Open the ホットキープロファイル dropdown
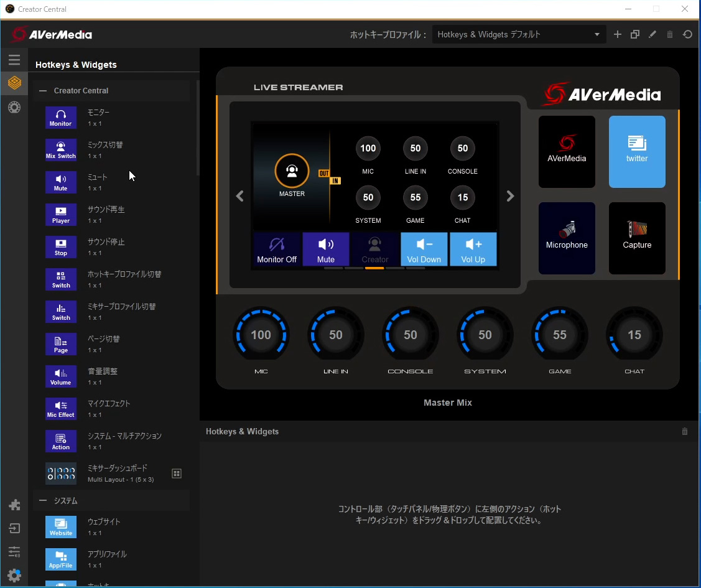 coord(519,34)
